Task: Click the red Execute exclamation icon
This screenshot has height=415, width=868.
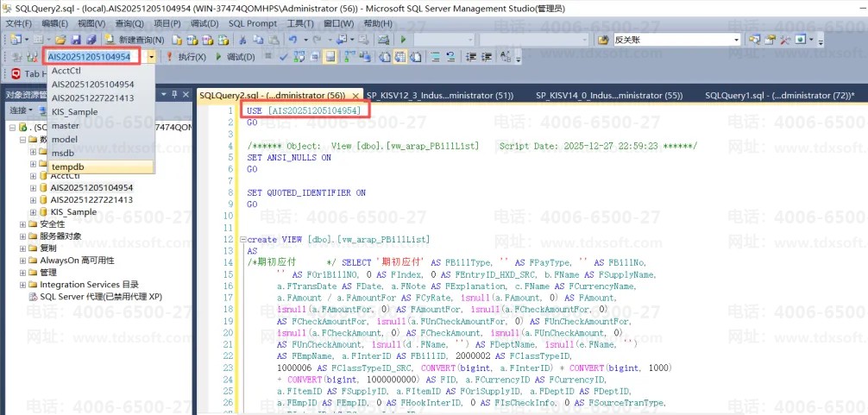Action: [x=169, y=57]
